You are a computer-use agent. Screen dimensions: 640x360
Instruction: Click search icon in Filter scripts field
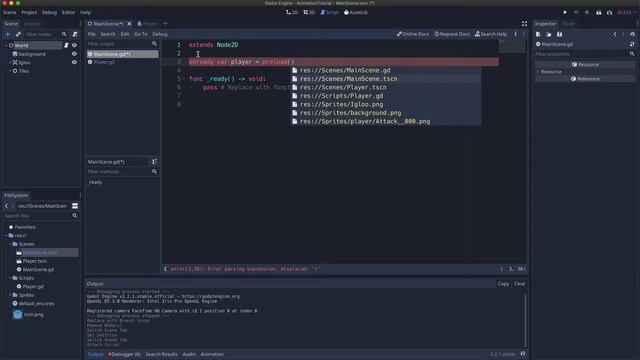click(154, 44)
